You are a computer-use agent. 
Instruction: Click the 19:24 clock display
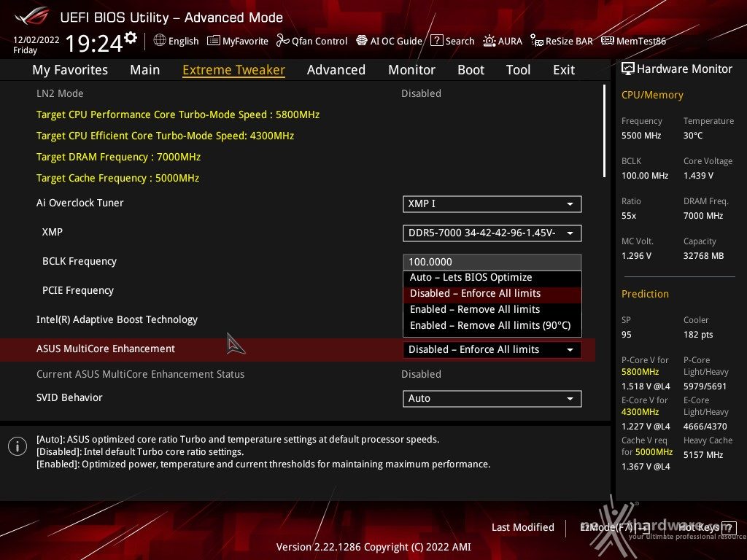pos(94,44)
